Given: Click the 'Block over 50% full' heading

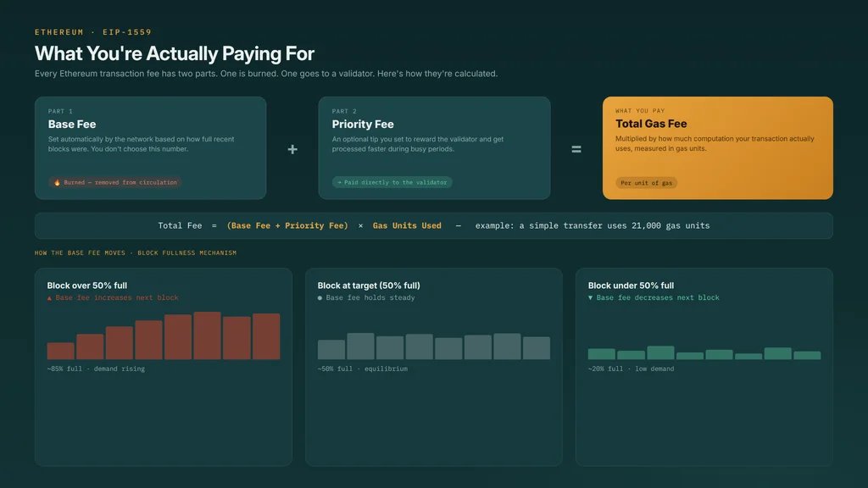Looking at the screenshot, I should coord(87,286).
